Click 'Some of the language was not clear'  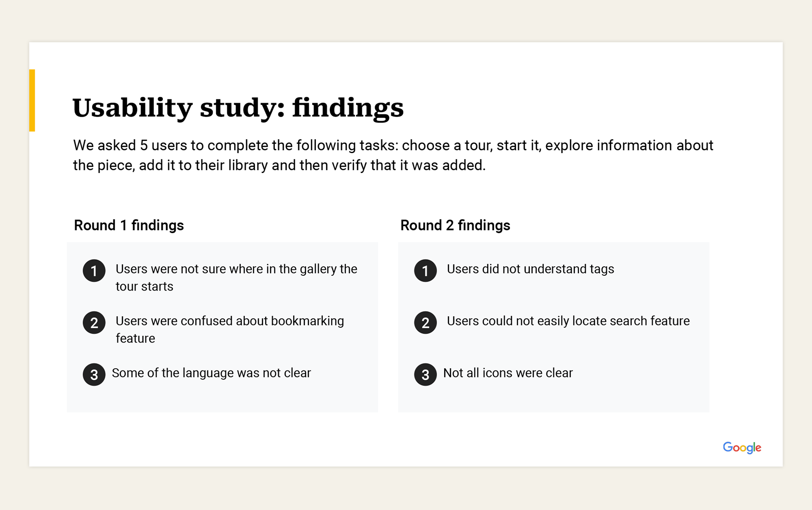[211, 373]
